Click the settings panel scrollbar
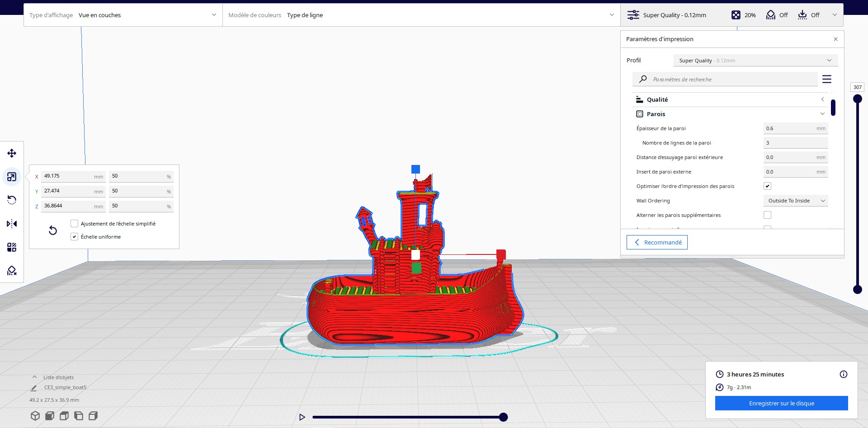This screenshot has width=868, height=428. point(833,108)
